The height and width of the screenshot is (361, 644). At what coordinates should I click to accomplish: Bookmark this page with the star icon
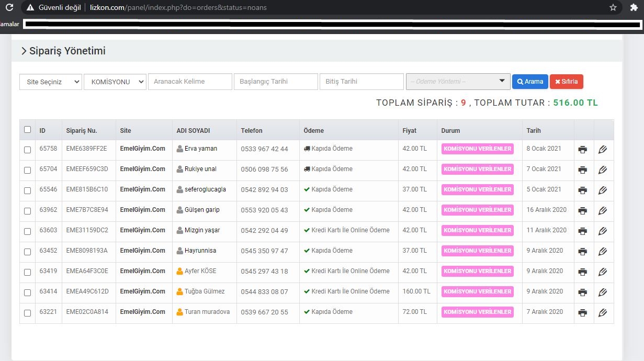(x=613, y=7)
